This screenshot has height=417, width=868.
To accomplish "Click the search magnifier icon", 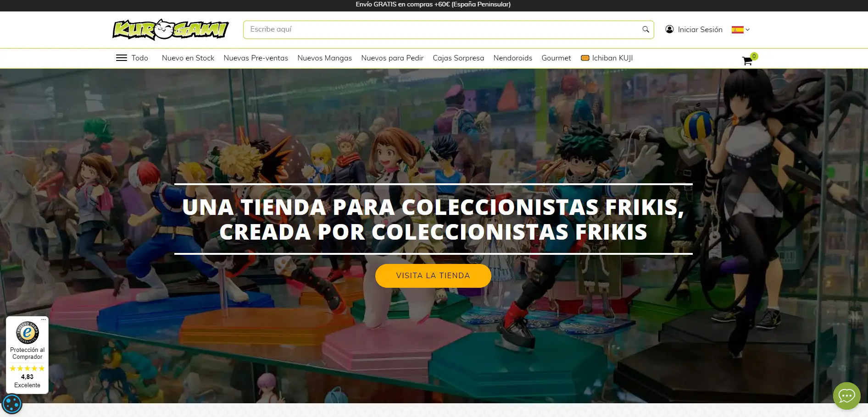I will pos(645,29).
